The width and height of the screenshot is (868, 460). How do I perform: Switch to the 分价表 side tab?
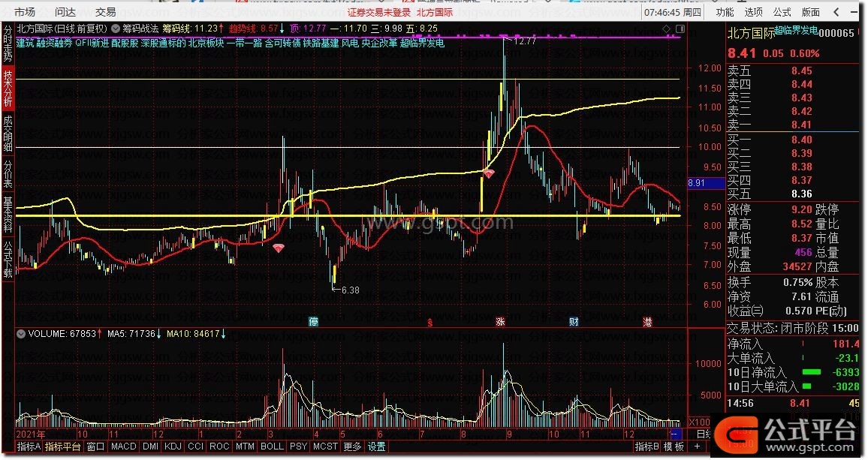(8, 174)
